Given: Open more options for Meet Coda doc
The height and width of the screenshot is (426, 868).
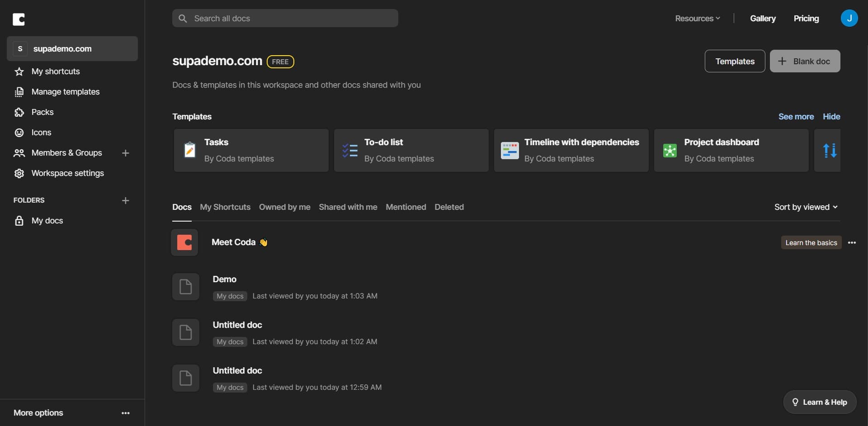Looking at the screenshot, I should pyautogui.click(x=852, y=242).
